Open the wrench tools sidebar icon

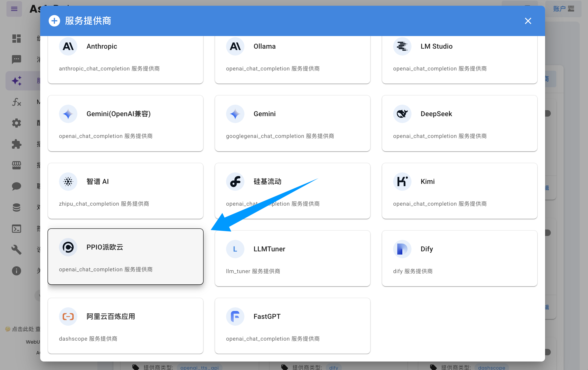coord(16,250)
